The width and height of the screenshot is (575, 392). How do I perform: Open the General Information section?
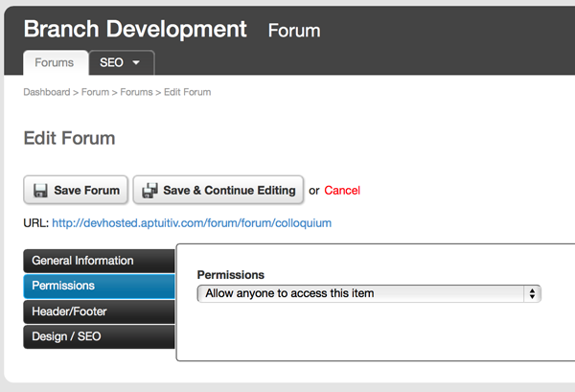point(98,261)
